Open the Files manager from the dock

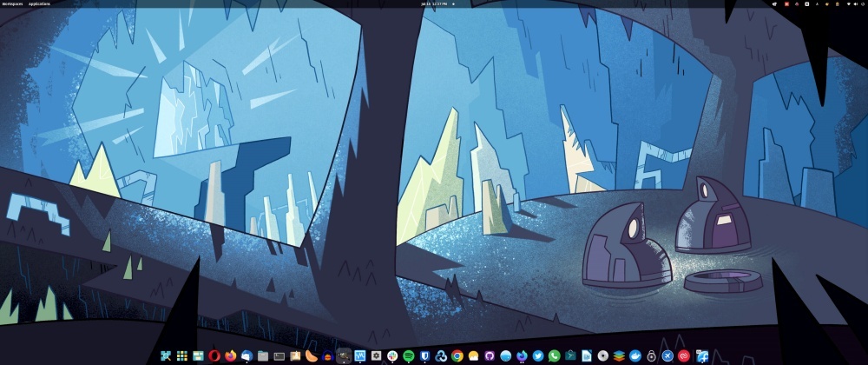263,355
